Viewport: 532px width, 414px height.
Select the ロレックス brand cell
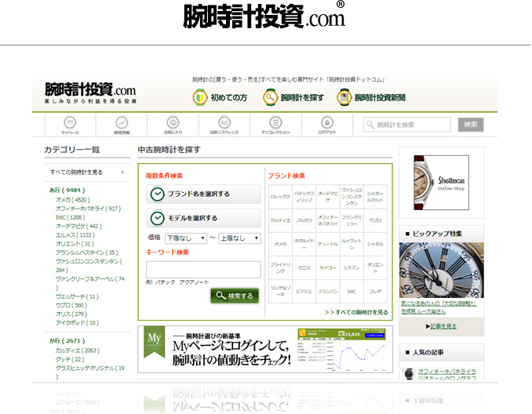(280, 197)
